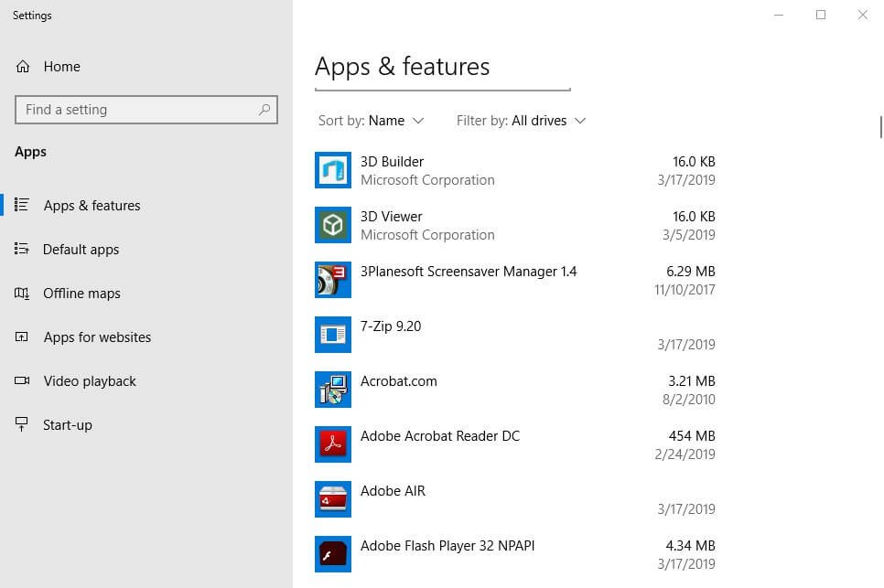Expand the Filter by All drives dropdown
Viewport: 884px width, 588px height.
(521, 120)
